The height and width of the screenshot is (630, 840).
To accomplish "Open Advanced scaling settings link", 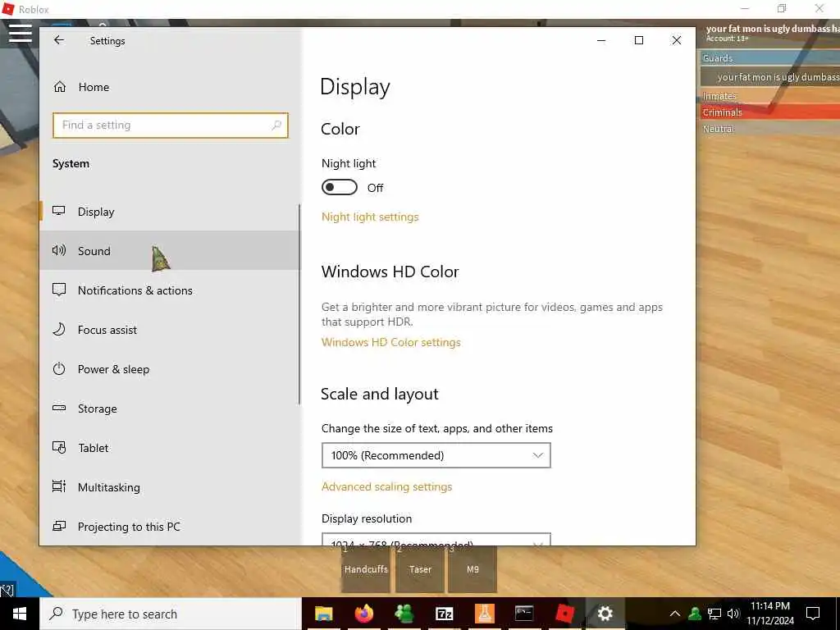I will pos(387,486).
